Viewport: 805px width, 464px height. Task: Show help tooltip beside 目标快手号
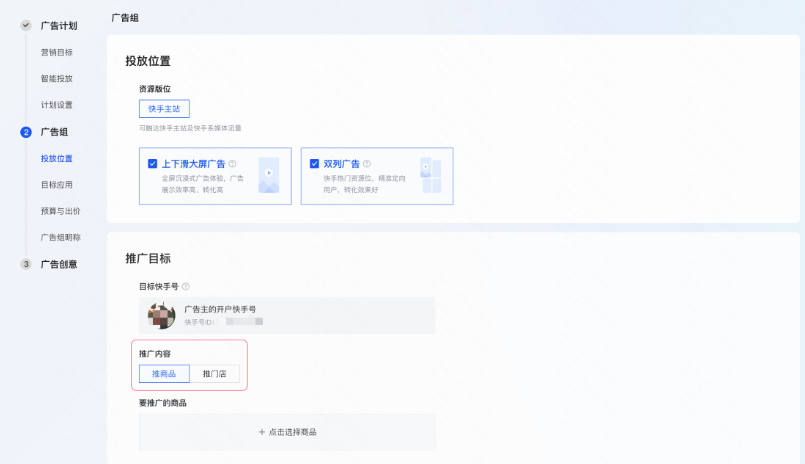[185, 286]
